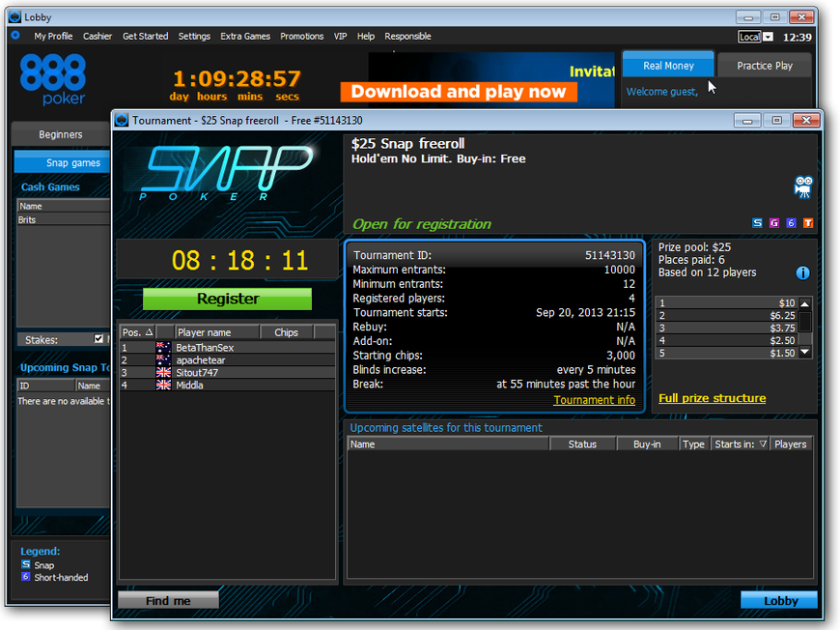Open the Local time dropdown
This screenshot has width=840, height=630.
769,37
